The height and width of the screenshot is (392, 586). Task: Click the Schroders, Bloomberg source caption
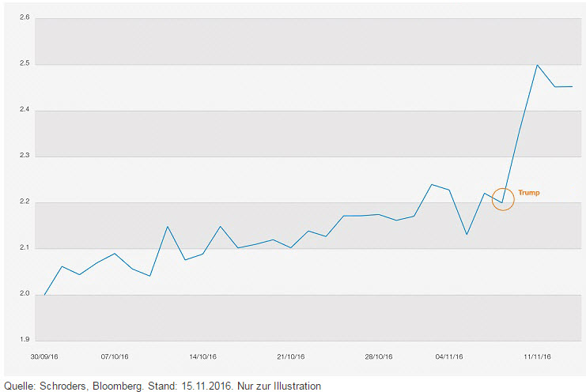pyautogui.click(x=163, y=386)
